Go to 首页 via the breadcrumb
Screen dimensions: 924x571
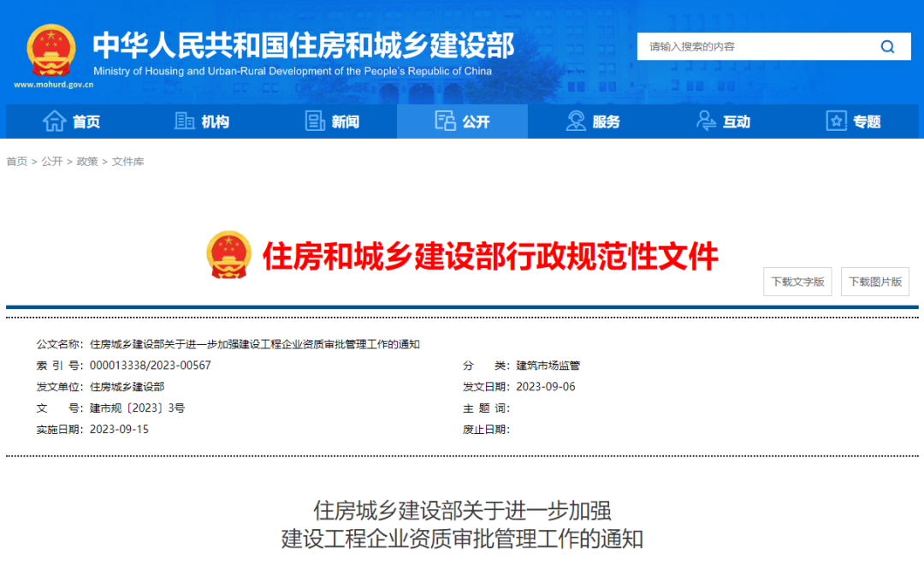click(x=15, y=161)
